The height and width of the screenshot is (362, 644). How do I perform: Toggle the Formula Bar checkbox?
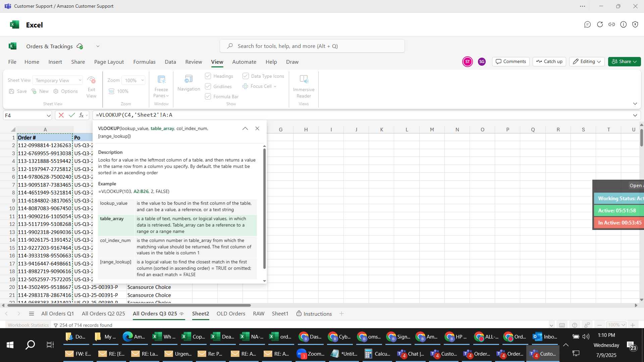click(208, 97)
